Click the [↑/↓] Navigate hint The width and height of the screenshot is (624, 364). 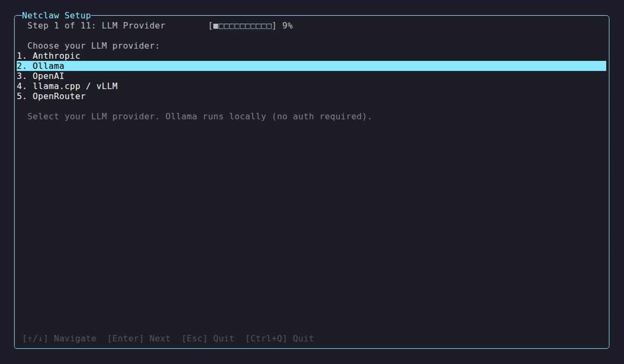click(59, 339)
